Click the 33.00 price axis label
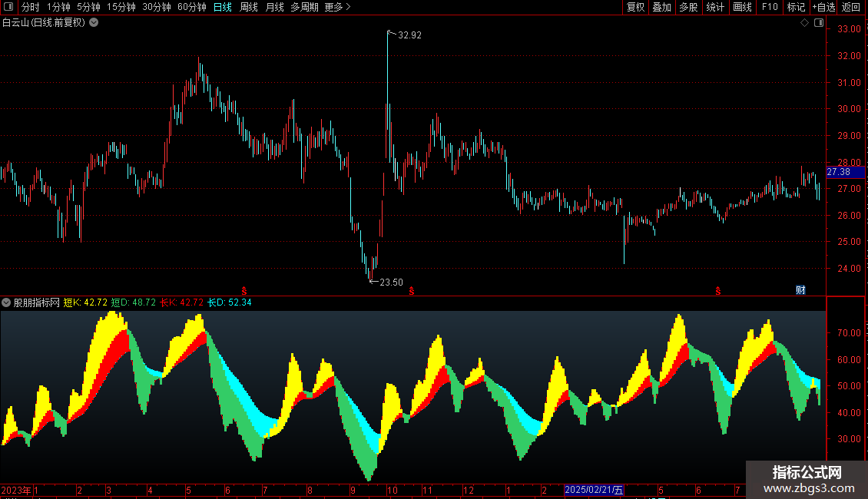This screenshot has height=499, width=868. point(849,29)
